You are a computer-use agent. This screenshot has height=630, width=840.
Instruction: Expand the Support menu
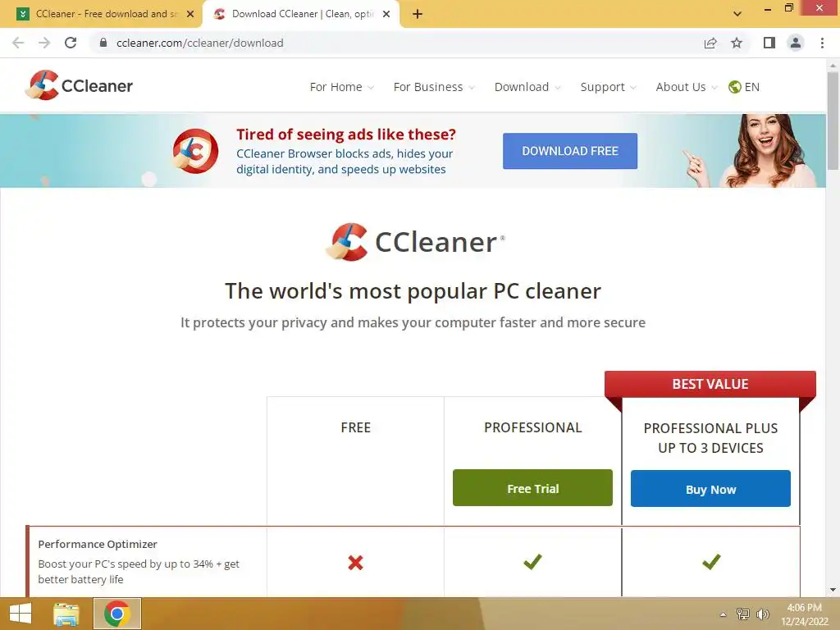click(609, 87)
